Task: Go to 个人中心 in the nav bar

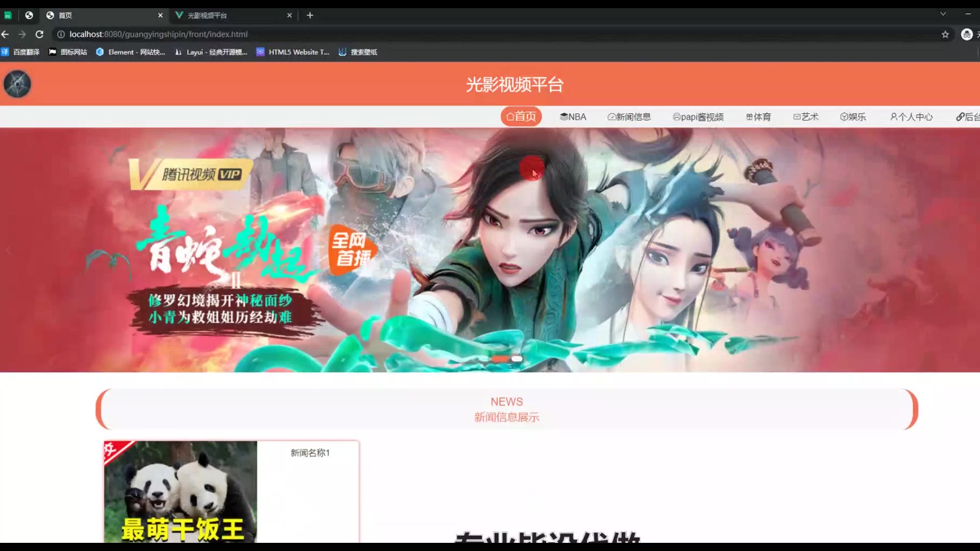Action: 911,117
